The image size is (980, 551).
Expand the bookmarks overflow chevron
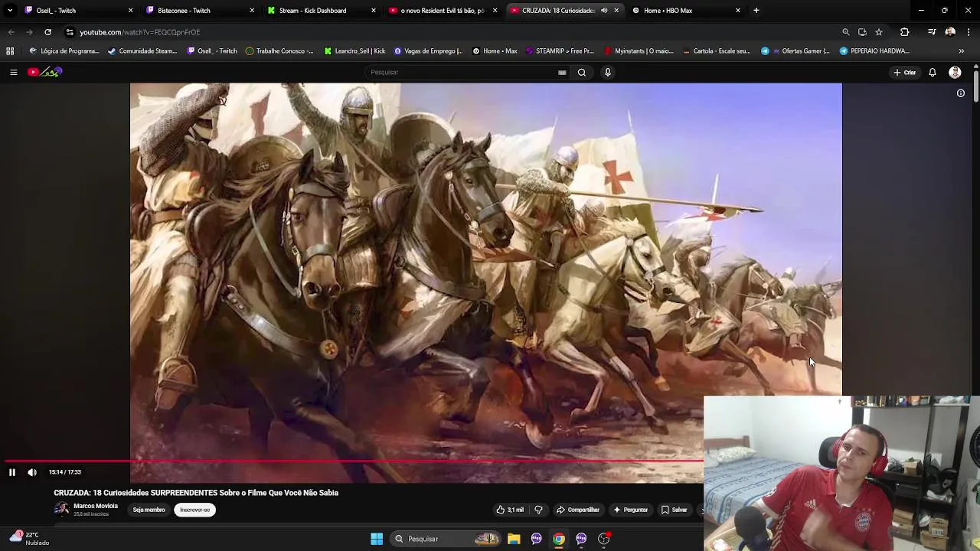[x=962, y=51]
